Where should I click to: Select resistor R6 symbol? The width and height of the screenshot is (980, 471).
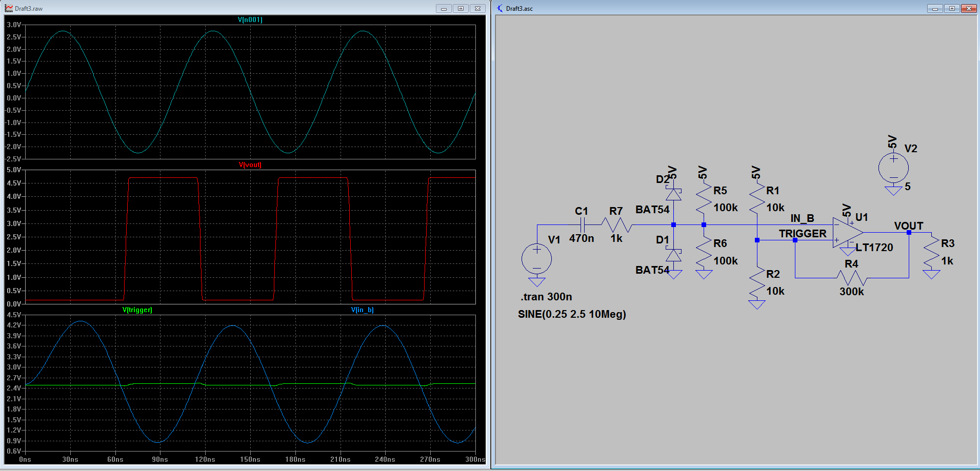[704, 253]
